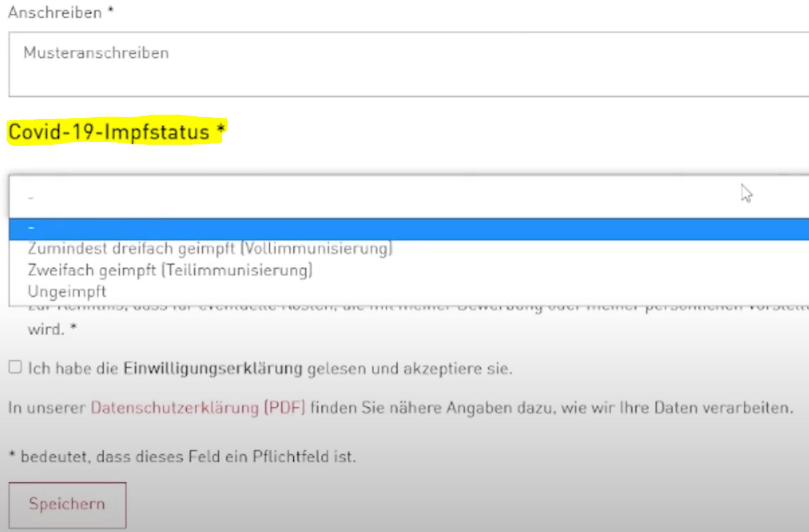Click the Anschreiben field label
Image resolution: width=809 pixels, height=532 pixels.
pos(55,13)
